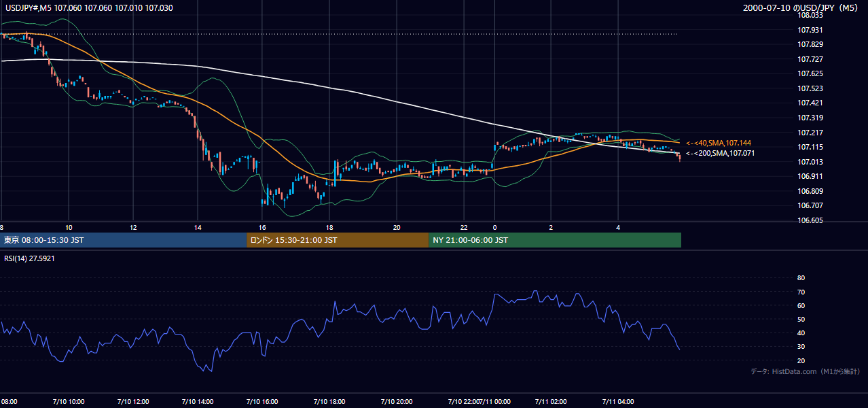Screen dimensions: 868x408
Task: Click price axis label 106.911
Action: [x=810, y=176]
